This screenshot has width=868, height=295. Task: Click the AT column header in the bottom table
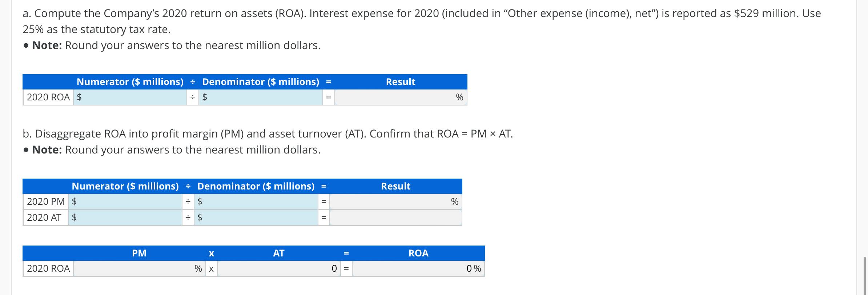pos(279,253)
